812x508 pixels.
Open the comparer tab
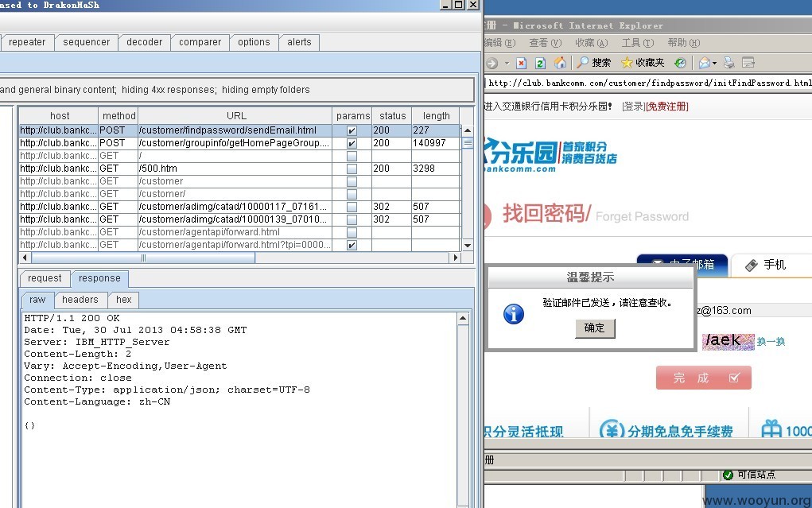click(x=200, y=42)
